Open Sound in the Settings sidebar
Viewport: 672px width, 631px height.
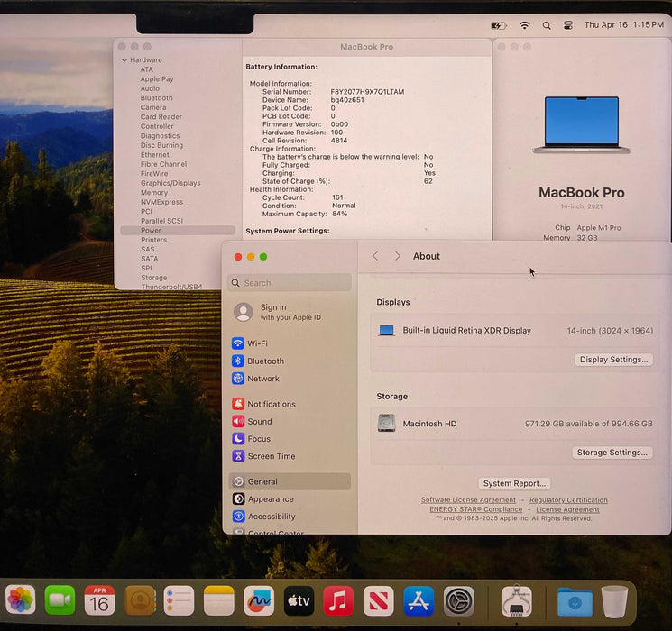pyautogui.click(x=290, y=422)
